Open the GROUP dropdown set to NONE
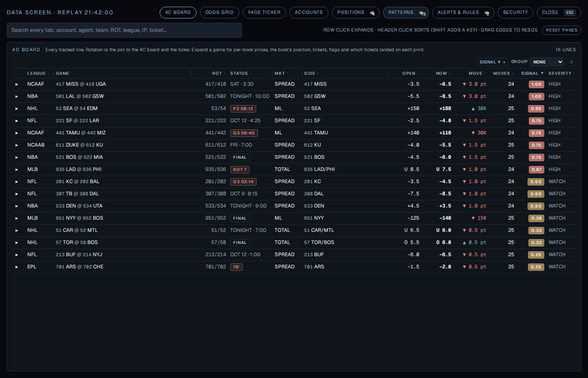Image resolution: width=588 pixels, height=378 pixels. pos(547,62)
